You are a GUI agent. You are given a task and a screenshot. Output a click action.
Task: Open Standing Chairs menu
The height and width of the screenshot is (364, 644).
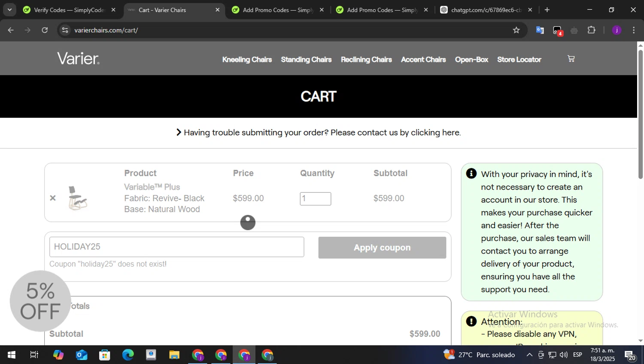(306, 60)
